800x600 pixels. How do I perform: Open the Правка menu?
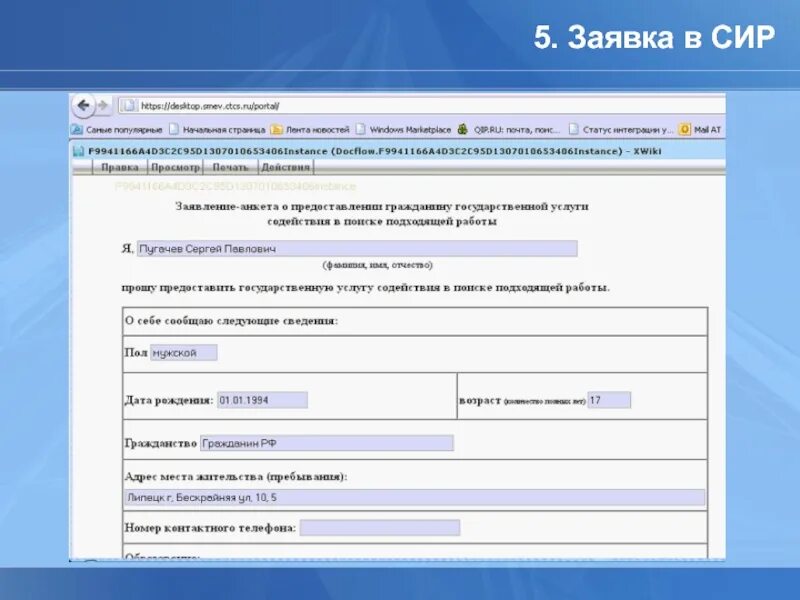coord(120,167)
